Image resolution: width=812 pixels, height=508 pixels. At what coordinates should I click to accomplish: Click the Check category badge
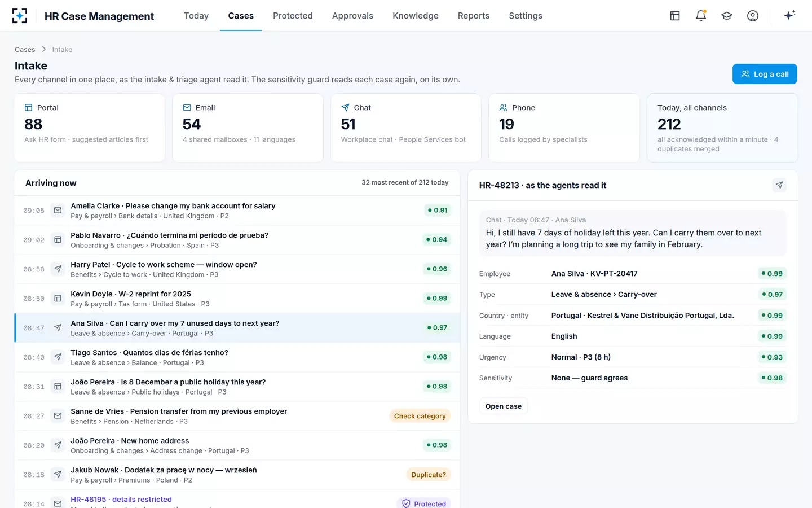pos(420,416)
